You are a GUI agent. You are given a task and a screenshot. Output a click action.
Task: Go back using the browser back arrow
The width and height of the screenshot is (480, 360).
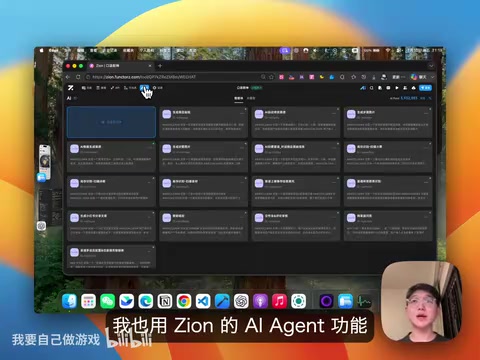68,77
